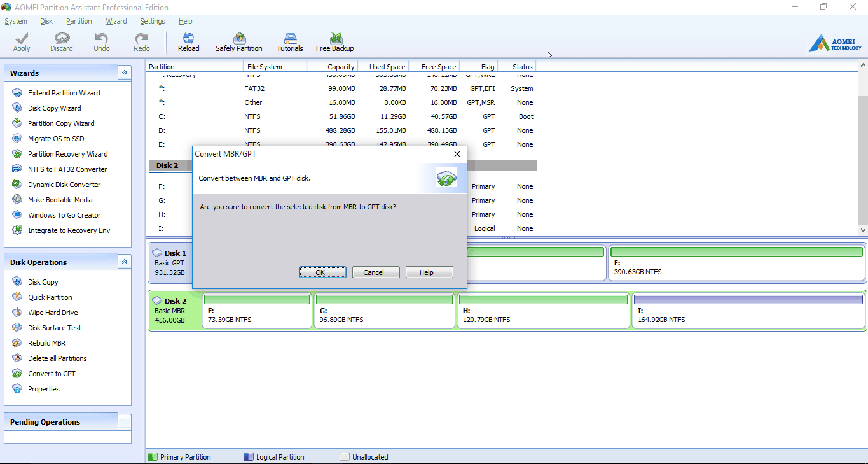Click the Undo arrow icon
Screen dimensions: 868x464
101,38
